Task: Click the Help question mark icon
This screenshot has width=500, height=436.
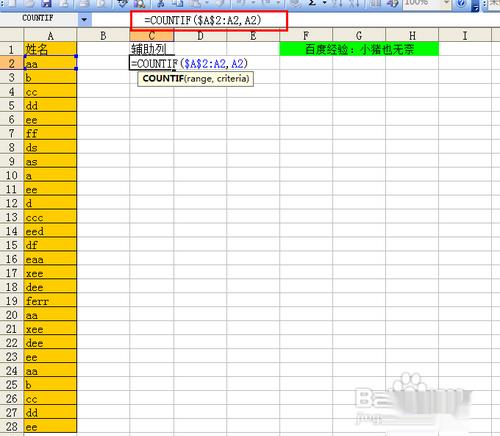Action: [x=461, y=3]
